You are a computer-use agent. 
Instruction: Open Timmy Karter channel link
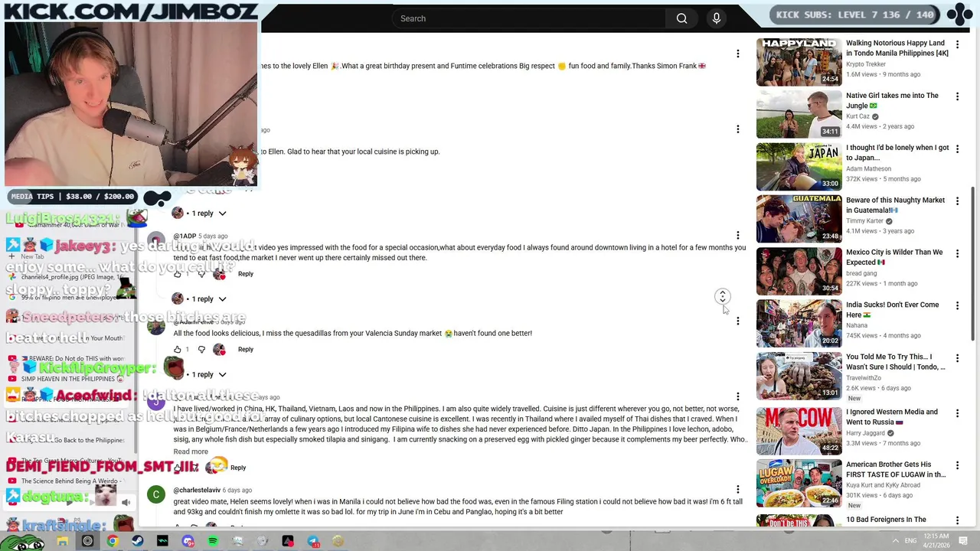click(864, 220)
